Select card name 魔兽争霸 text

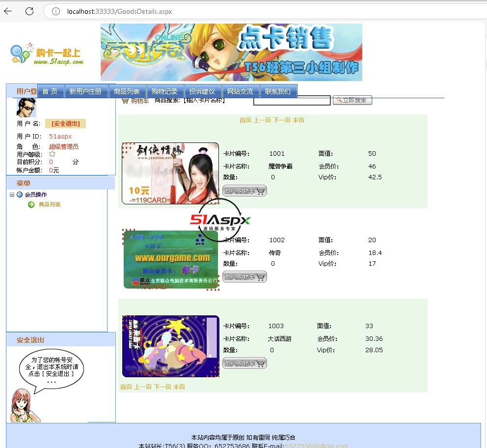coord(280,167)
